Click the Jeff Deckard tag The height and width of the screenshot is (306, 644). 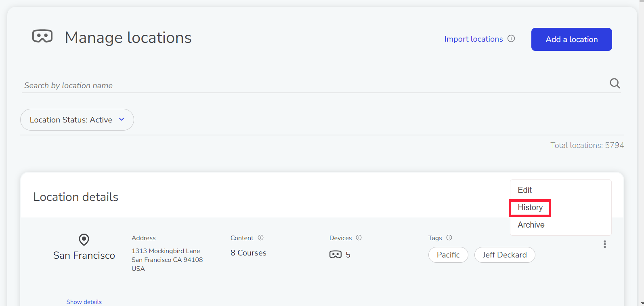pos(505,255)
